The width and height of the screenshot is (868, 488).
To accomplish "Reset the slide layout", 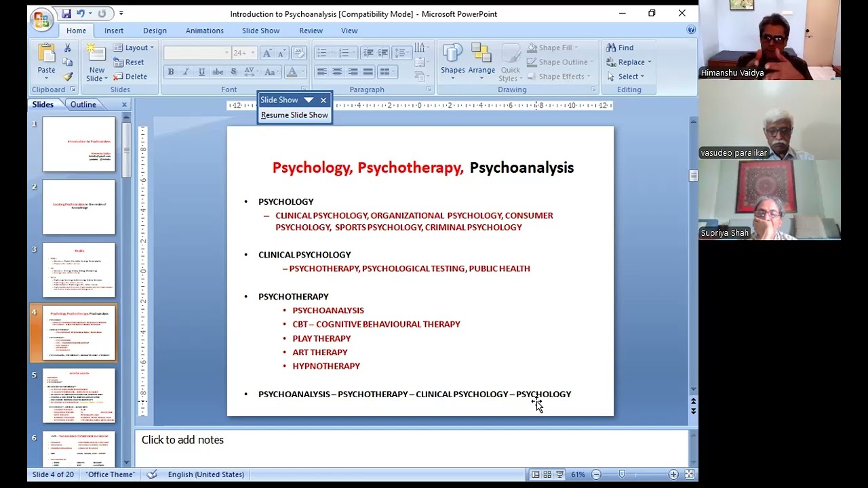I will [x=129, y=62].
